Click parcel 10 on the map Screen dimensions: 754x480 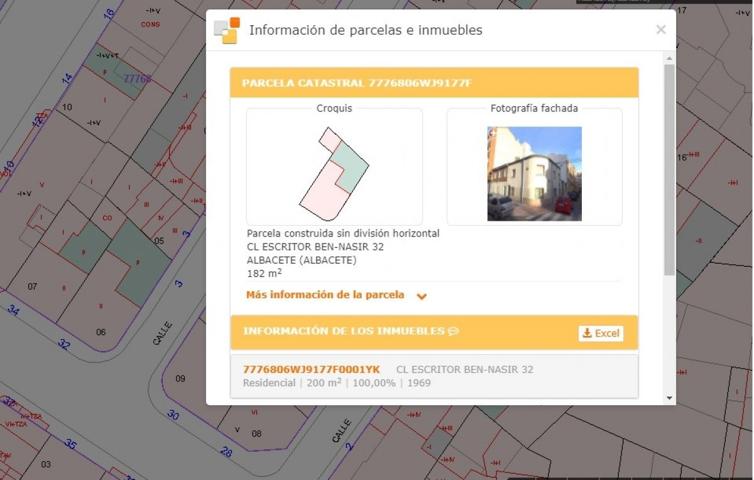pos(67,107)
